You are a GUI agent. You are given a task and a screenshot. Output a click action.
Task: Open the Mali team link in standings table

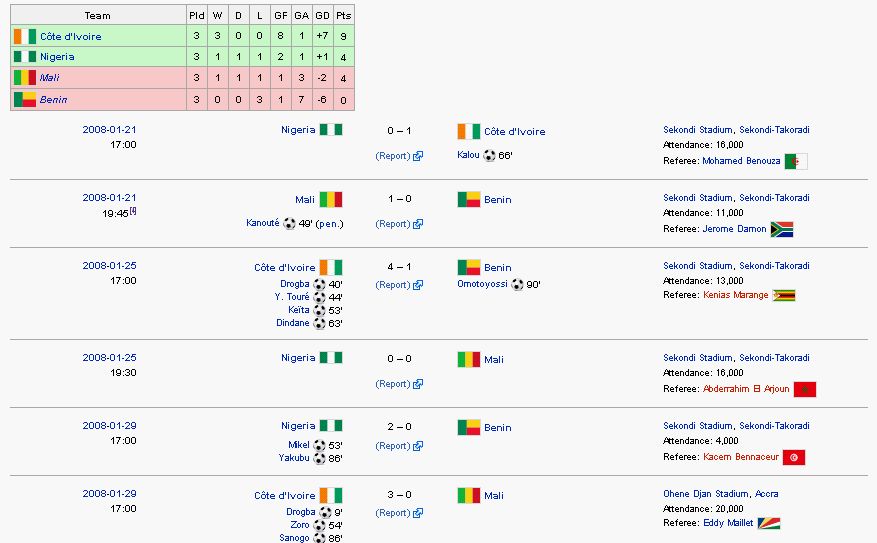coord(49,78)
